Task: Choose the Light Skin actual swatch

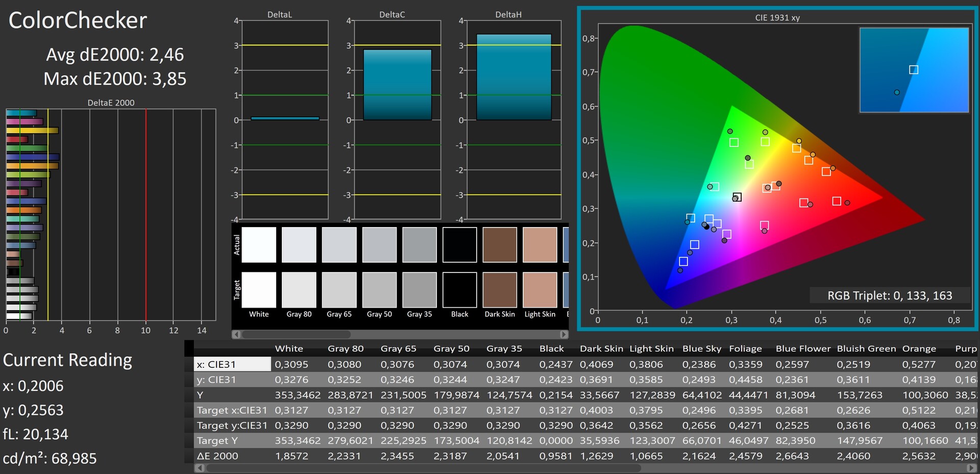Action: 540,245
